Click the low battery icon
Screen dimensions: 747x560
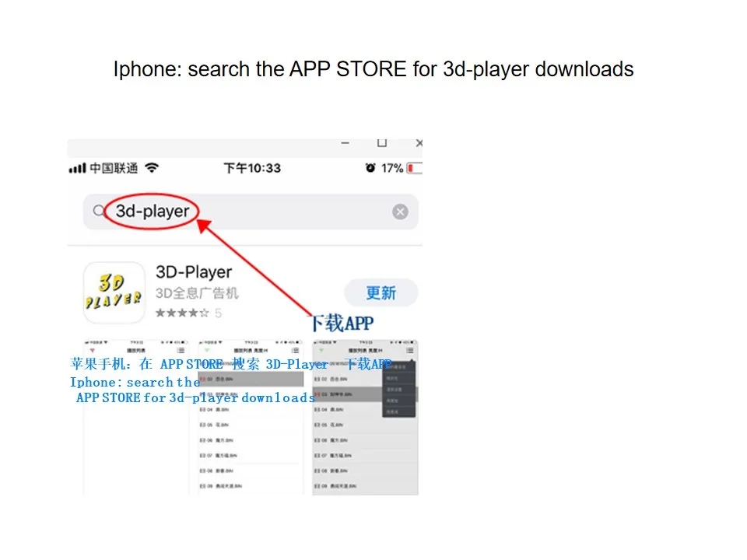click(415, 168)
